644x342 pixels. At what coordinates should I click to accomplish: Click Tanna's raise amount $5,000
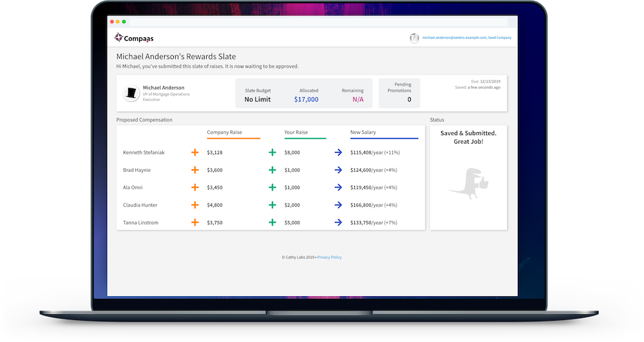292,223
